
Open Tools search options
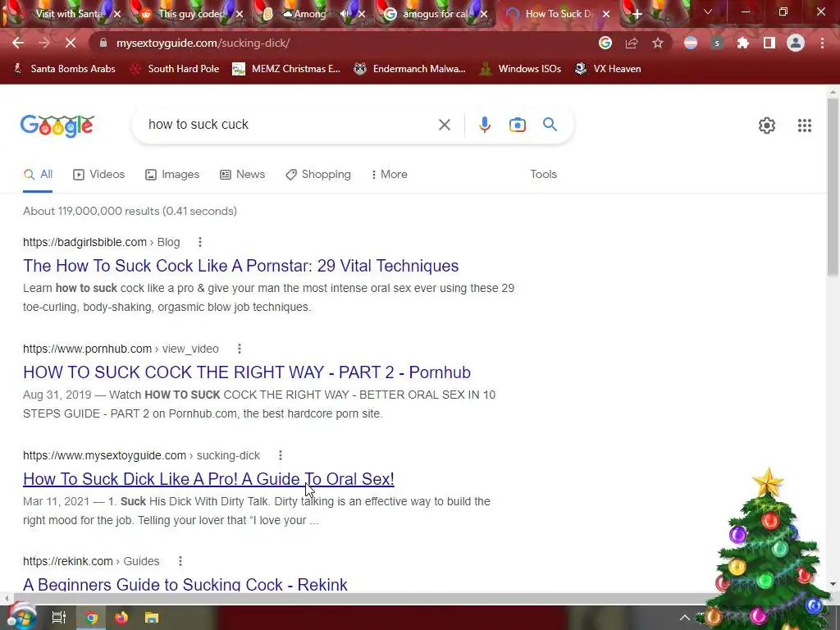[543, 174]
